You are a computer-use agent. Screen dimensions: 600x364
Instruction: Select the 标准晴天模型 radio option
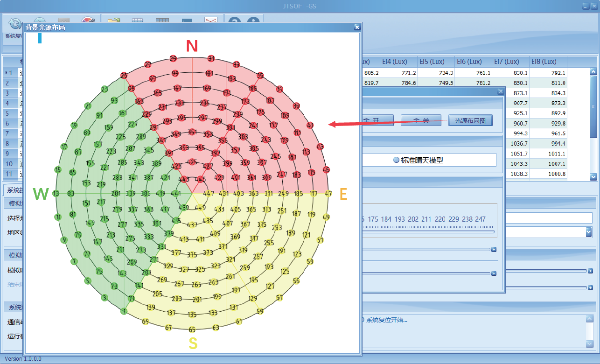pyautogui.click(x=397, y=160)
